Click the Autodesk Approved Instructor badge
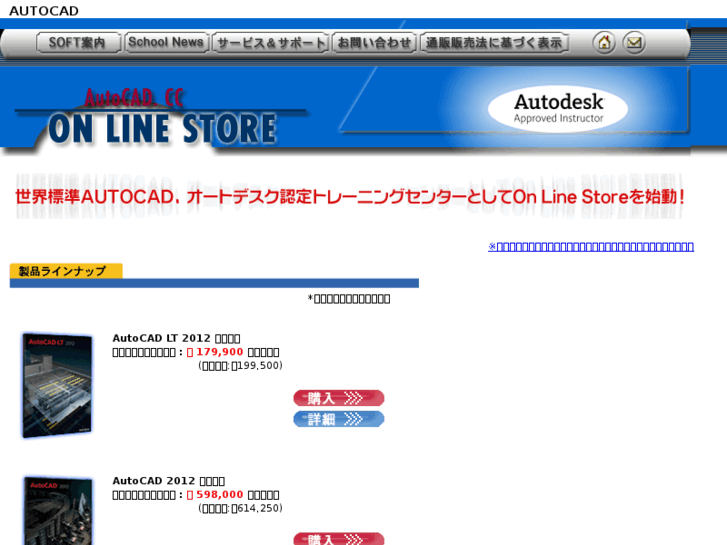727x545 pixels. [558, 109]
